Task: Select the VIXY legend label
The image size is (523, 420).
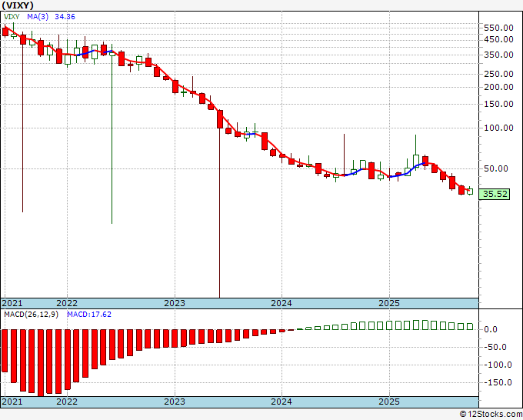Action: (12, 16)
